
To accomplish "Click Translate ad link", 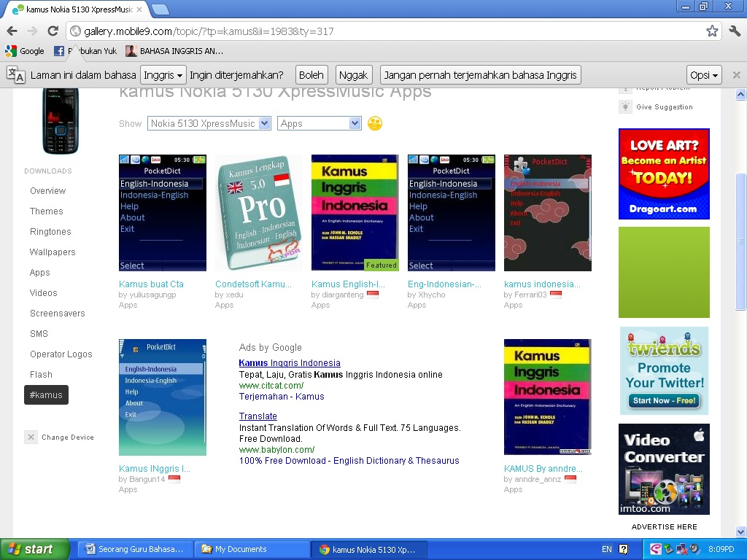I will [258, 416].
